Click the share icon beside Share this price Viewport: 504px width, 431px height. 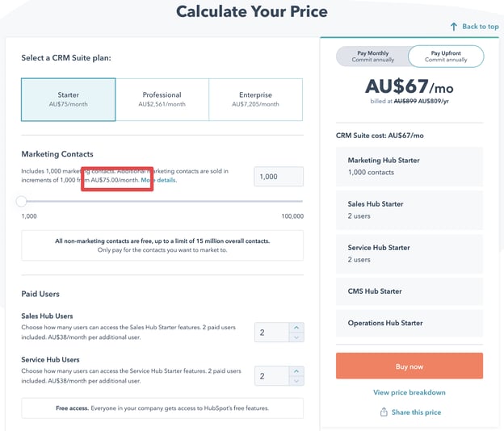click(x=384, y=412)
